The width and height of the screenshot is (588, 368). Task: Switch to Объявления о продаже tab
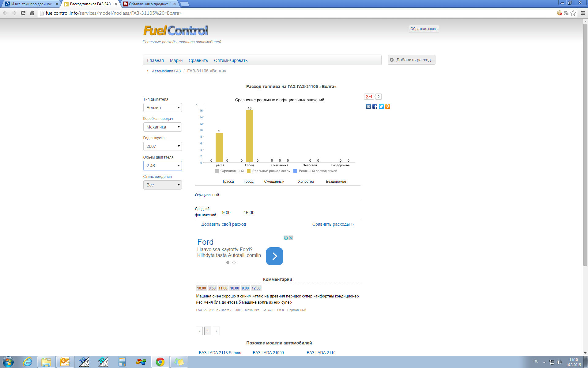click(x=149, y=4)
